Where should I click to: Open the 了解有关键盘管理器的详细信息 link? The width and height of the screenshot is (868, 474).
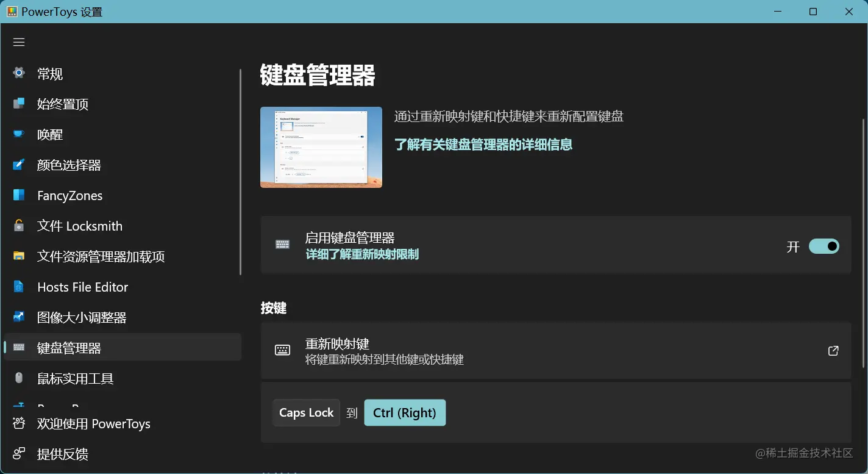pos(483,145)
